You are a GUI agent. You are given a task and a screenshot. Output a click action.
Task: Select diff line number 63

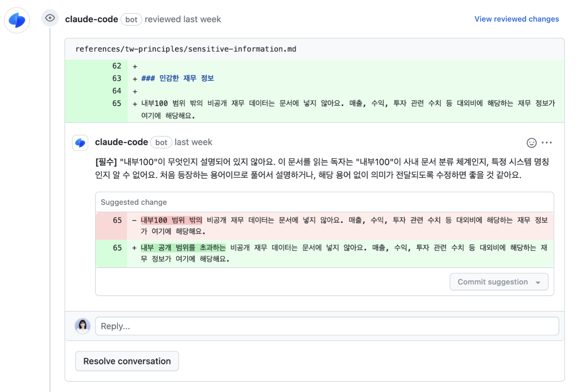[x=117, y=78]
